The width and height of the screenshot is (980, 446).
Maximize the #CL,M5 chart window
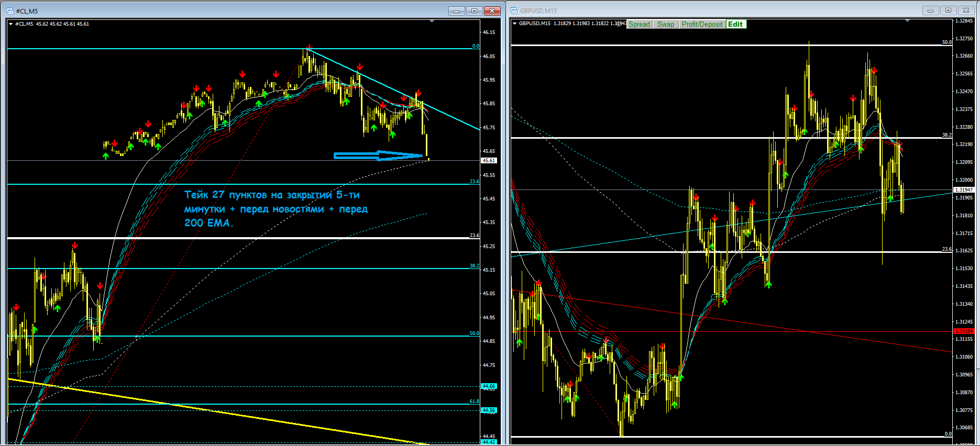coord(474,11)
